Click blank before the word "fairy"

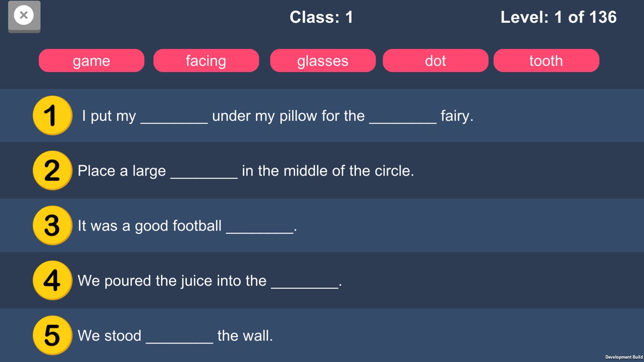tap(403, 117)
